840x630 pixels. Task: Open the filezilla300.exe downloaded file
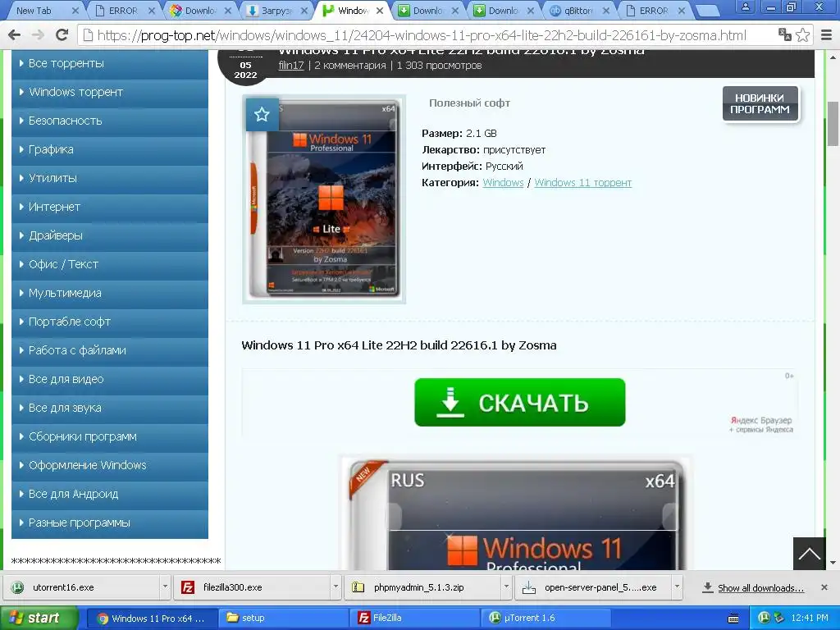251,587
